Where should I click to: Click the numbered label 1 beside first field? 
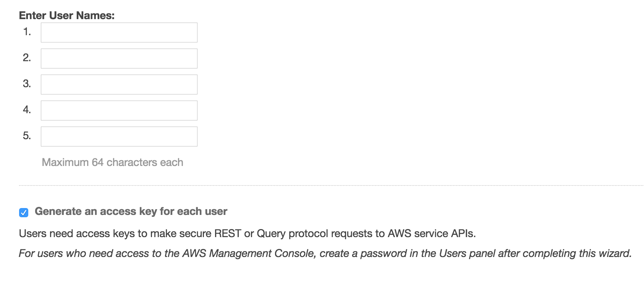coord(27,32)
